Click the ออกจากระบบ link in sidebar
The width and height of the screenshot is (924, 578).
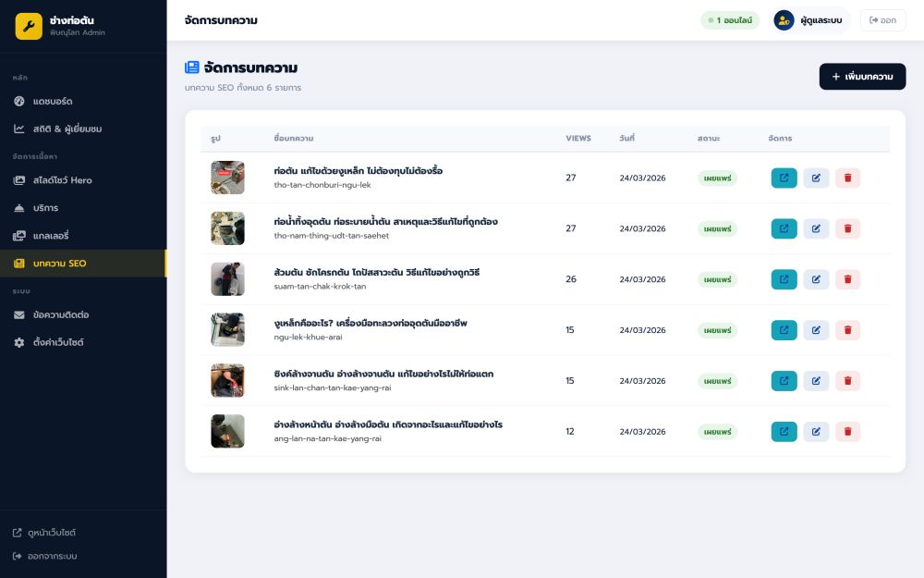pyautogui.click(x=52, y=556)
